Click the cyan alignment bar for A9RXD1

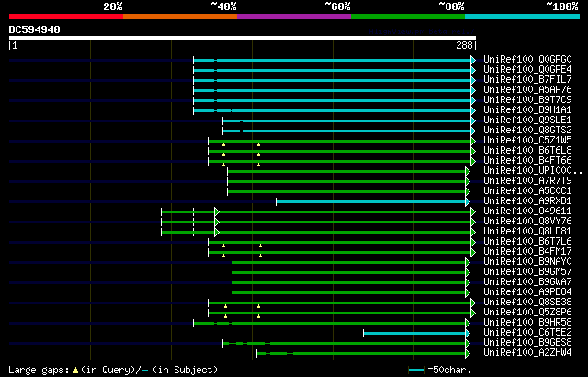(371, 201)
